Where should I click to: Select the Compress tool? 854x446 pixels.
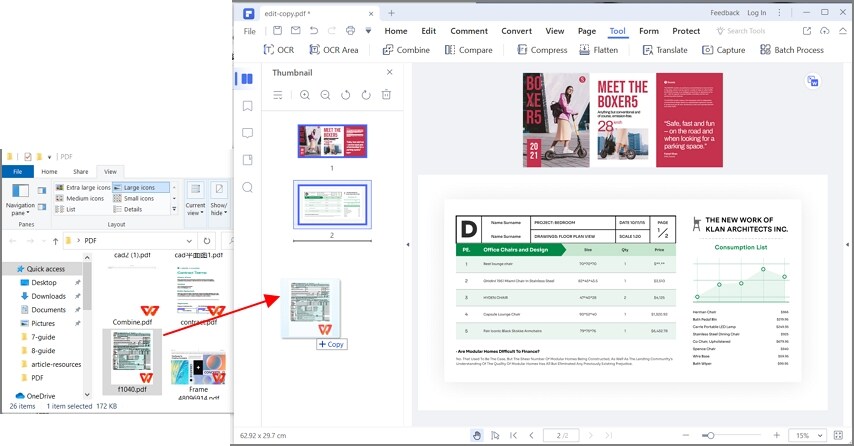[x=541, y=50]
